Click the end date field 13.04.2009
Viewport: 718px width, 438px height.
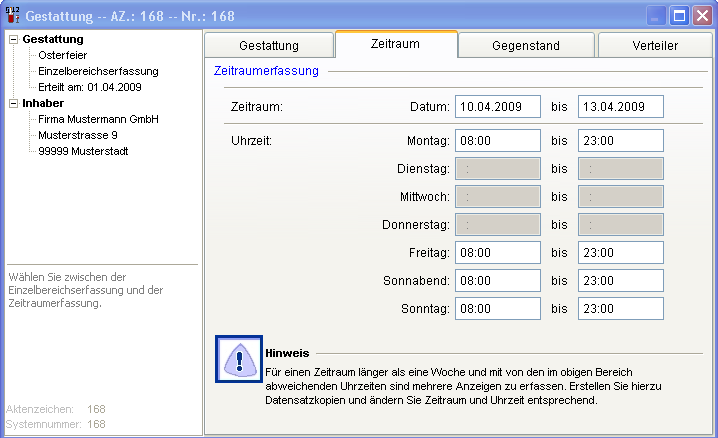pos(620,107)
